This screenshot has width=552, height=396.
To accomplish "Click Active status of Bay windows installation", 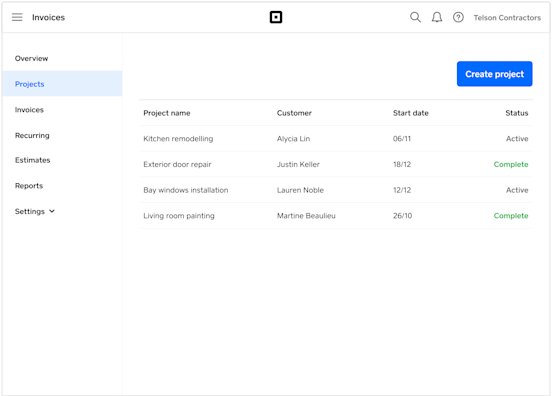I will [517, 190].
